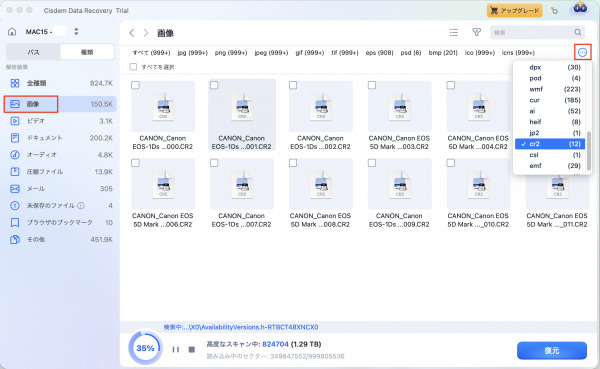Click the ドキュメント category icon
The height and width of the screenshot is (369, 600).
(15, 138)
